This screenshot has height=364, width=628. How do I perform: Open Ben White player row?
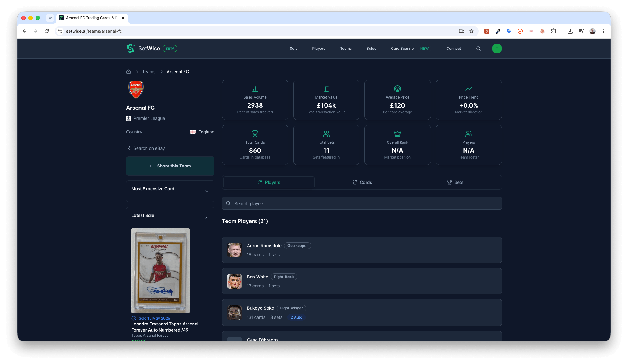362,281
